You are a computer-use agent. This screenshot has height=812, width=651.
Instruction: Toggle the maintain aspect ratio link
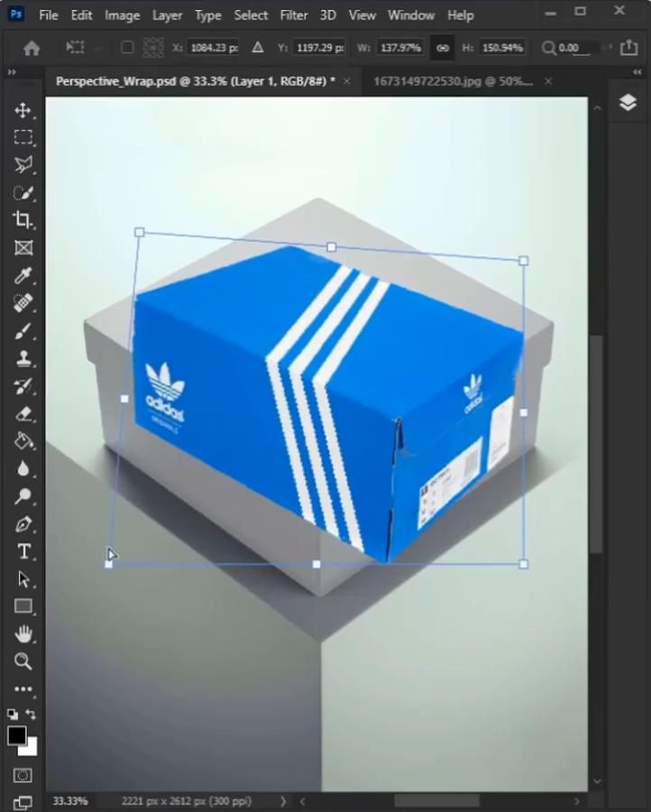coord(442,48)
